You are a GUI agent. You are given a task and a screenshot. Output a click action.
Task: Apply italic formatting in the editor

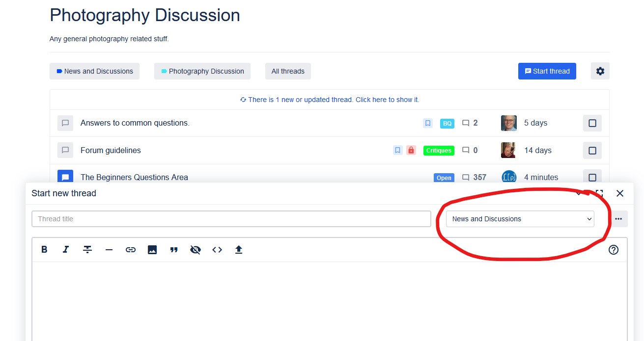(66, 250)
